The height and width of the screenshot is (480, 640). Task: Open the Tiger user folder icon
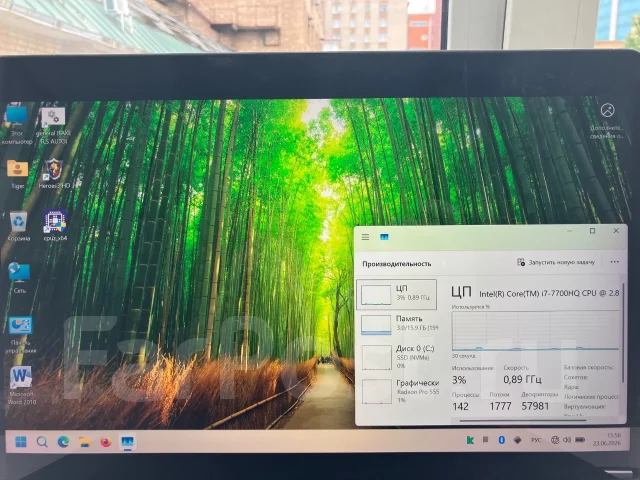click(18, 175)
